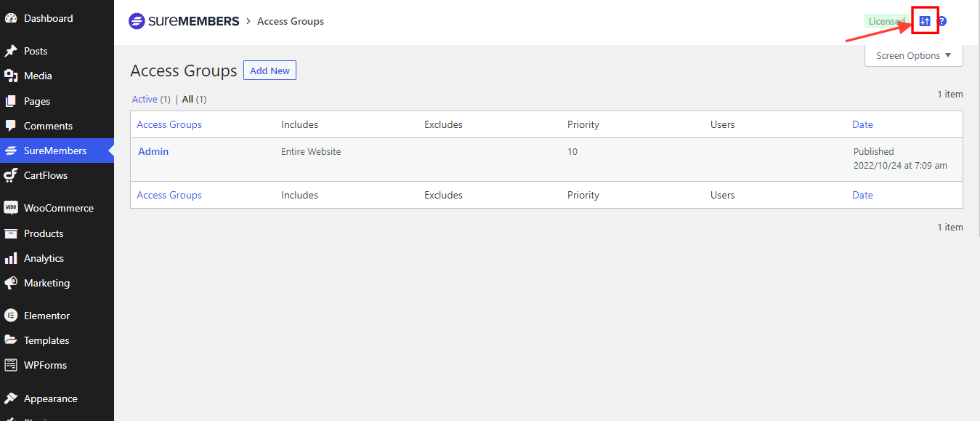Open Dashboard from the sidebar

(x=48, y=18)
